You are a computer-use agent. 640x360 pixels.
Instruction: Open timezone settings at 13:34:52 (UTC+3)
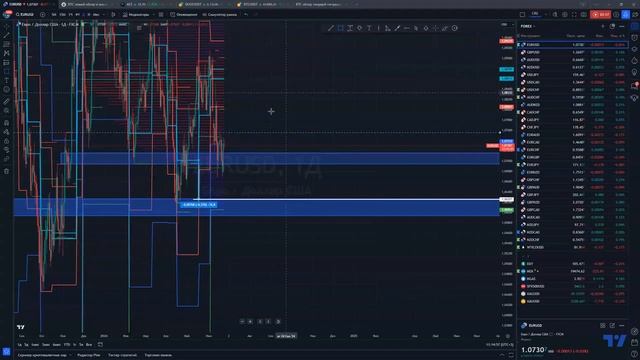click(x=500, y=345)
